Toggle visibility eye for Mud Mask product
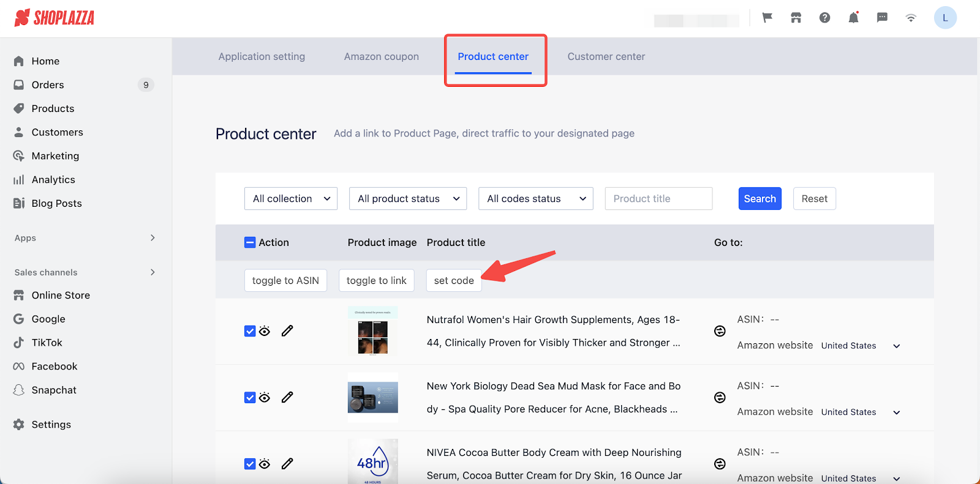The width and height of the screenshot is (980, 484). point(265,398)
